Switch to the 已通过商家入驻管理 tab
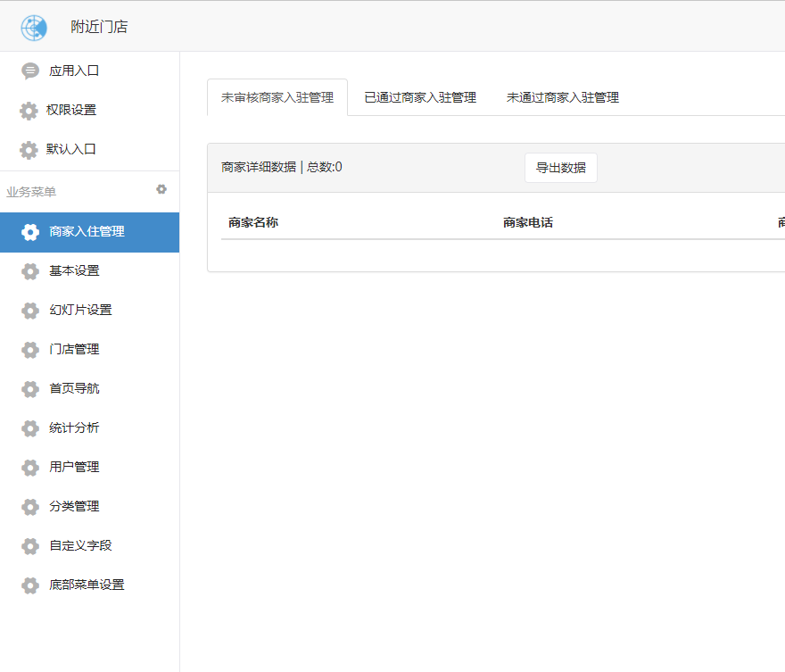The image size is (785, 672). point(420,97)
